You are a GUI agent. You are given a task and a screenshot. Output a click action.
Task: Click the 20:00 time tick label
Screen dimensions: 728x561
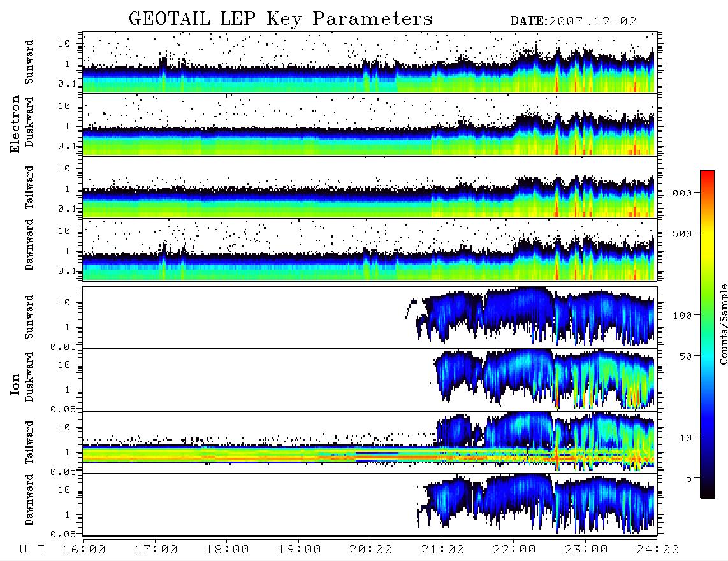[372, 550]
